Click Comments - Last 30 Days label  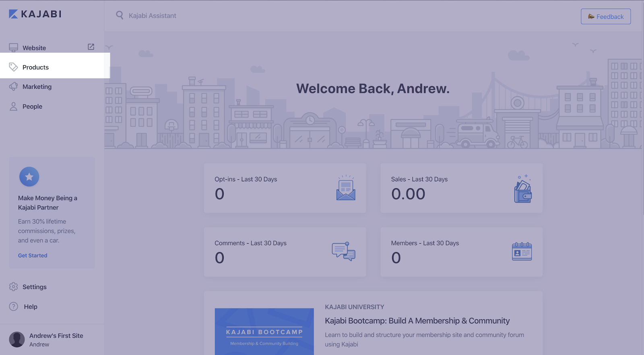point(250,243)
